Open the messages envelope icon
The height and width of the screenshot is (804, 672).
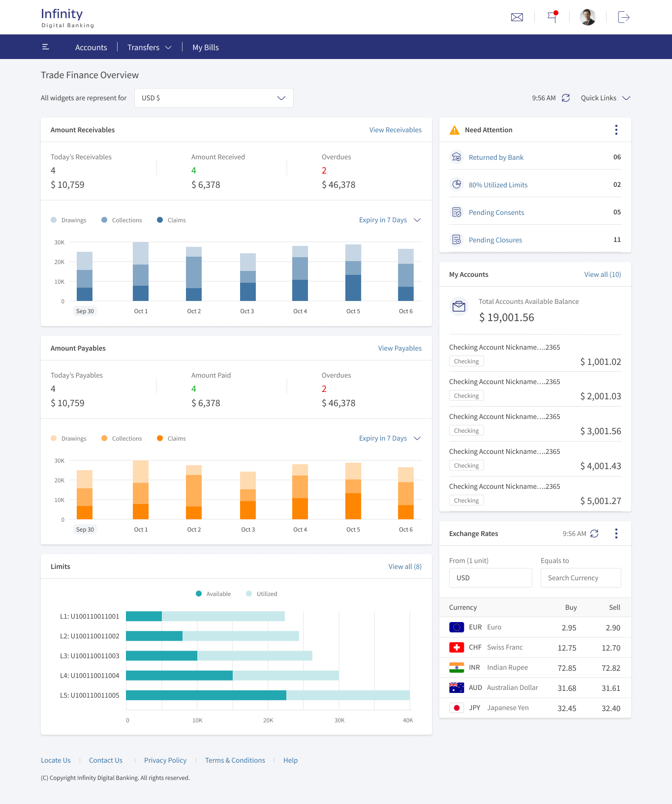coord(517,17)
